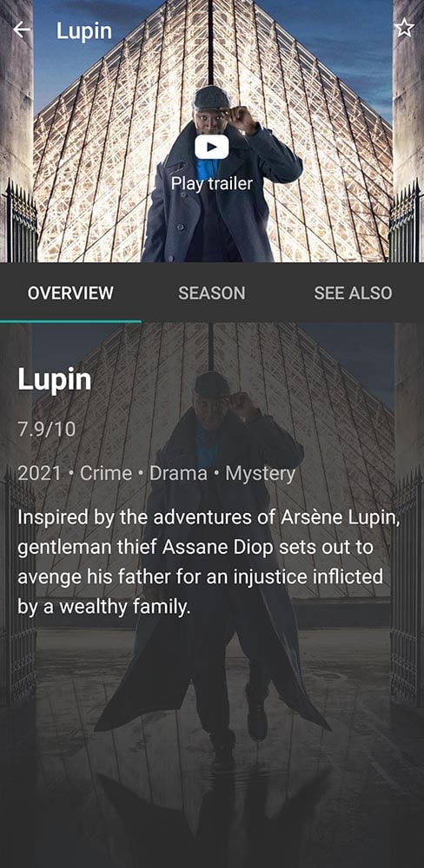Click the dimmed background poster below synopsis
Viewport: 424px width, 868px height.
click(x=212, y=742)
